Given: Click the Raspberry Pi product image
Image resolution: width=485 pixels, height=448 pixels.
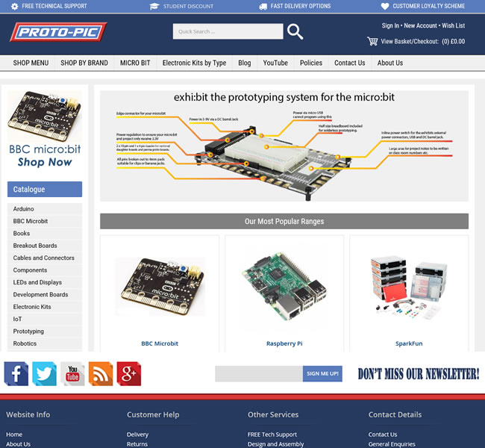Looking at the screenshot, I should 284,287.
